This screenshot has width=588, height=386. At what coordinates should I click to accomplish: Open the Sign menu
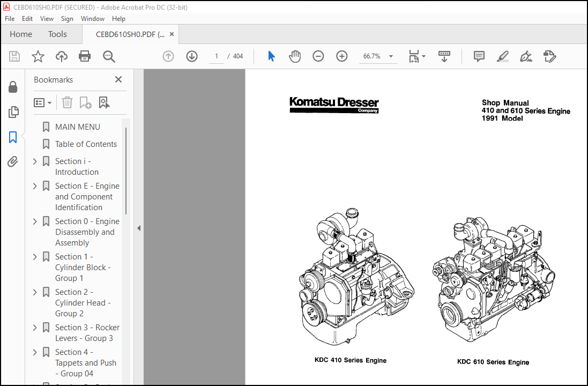click(67, 18)
